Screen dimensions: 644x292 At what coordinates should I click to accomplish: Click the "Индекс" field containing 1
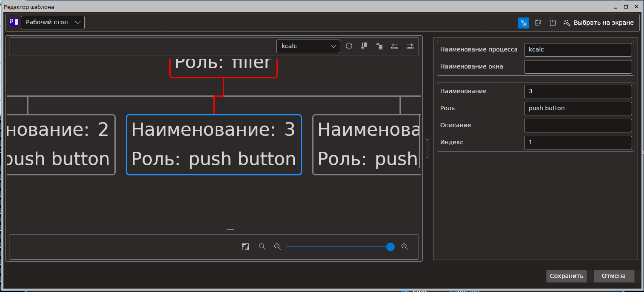tap(578, 143)
